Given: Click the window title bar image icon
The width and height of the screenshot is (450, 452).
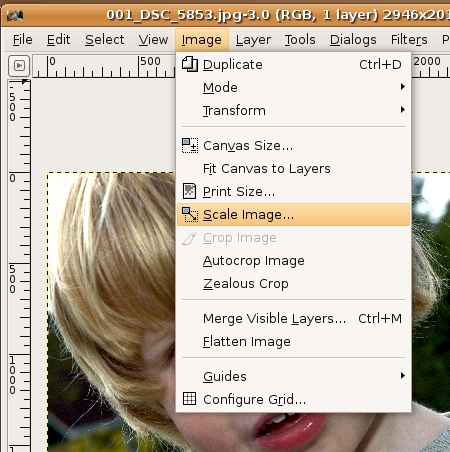Looking at the screenshot, I should pos(15,15).
